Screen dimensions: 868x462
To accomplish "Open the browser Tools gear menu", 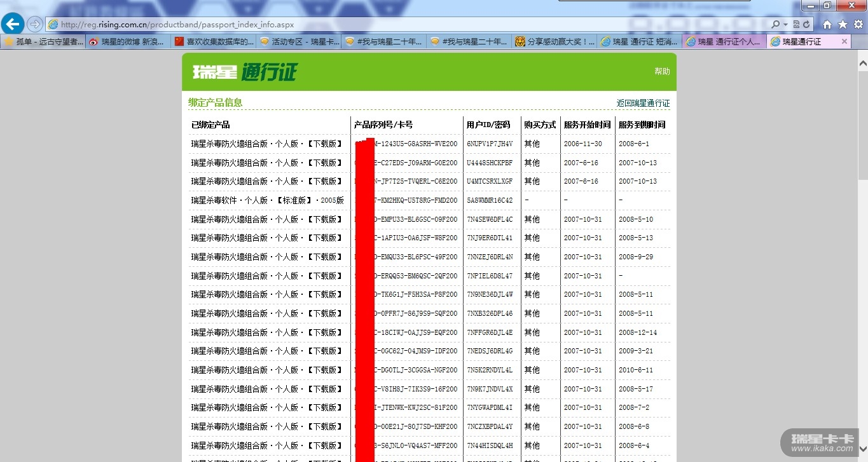I will point(858,24).
